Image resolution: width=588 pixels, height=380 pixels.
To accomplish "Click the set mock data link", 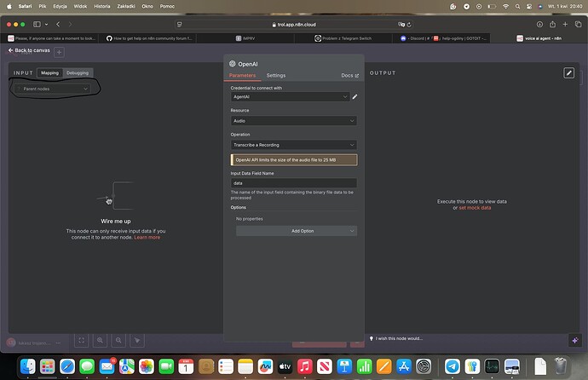I will point(475,208).
